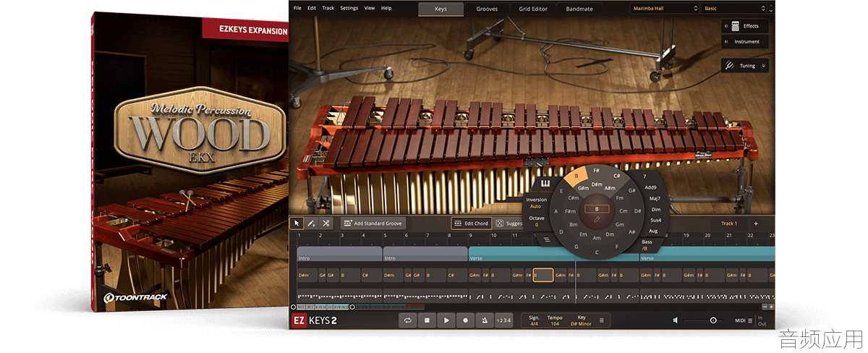Open the File menu
This screenshot has height=353, width=868.
coord(297,8)
